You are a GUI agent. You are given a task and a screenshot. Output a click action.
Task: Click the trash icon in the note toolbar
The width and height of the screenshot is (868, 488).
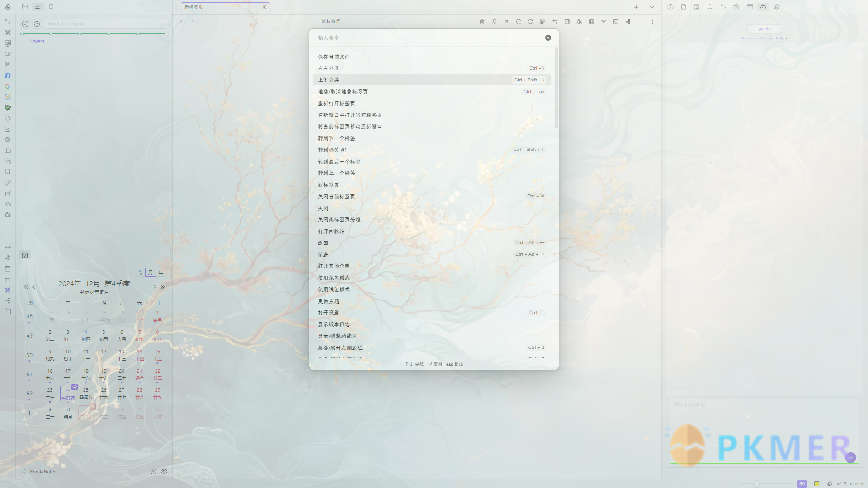click(482, 22)
